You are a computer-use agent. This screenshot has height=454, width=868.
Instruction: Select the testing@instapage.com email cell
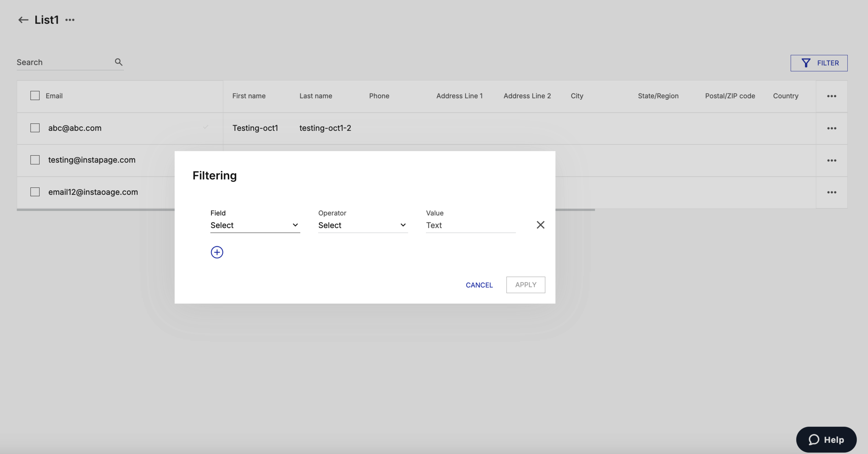tap(92, 160)
